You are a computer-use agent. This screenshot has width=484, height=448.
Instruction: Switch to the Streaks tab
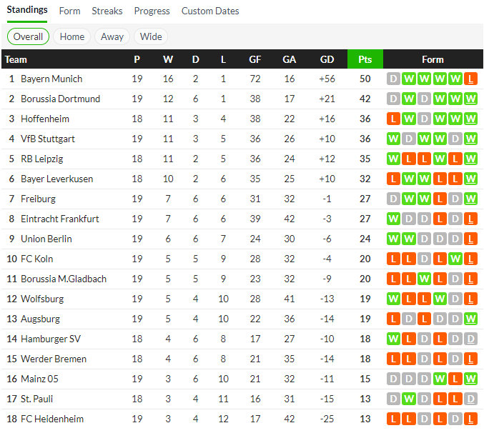coord(107,11)
